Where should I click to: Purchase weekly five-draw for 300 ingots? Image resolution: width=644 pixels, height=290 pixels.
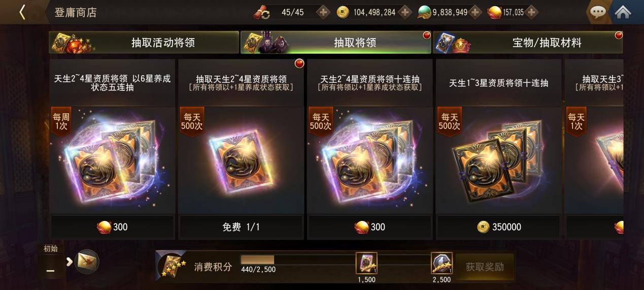pos(112,227)
